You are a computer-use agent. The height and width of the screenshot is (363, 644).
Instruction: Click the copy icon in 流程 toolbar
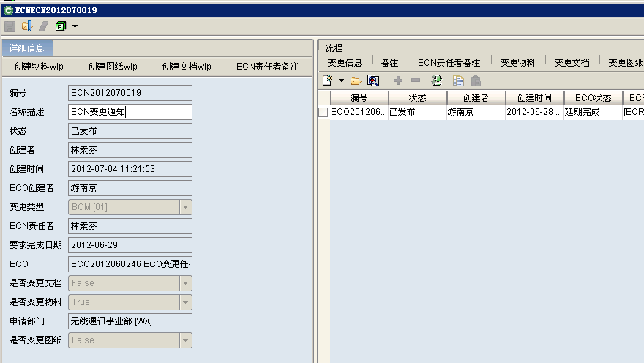tap(458, 81)
